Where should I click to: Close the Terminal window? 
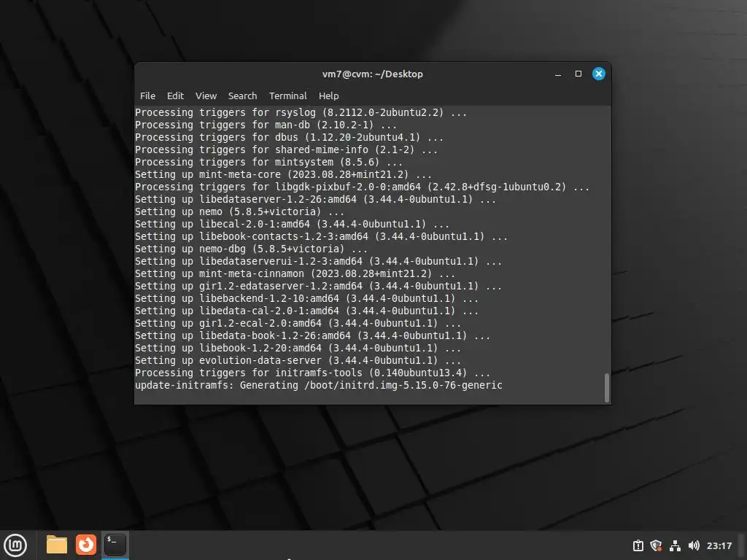(599, 74)
